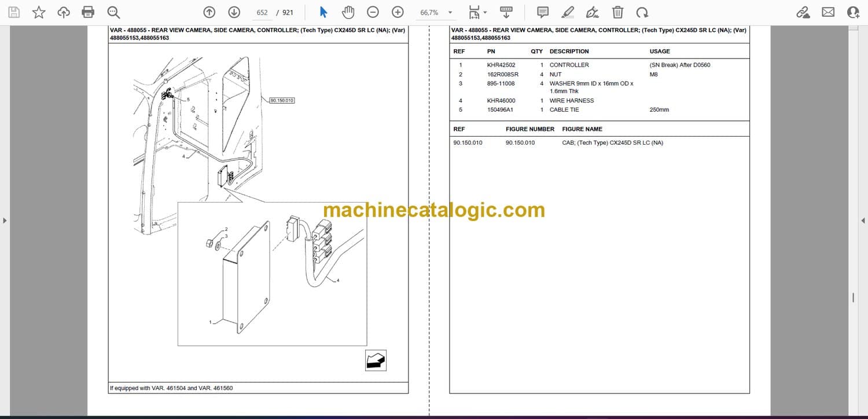Expand the left navigation pane
The image size is (868, 419).
[x=5, y=220]
